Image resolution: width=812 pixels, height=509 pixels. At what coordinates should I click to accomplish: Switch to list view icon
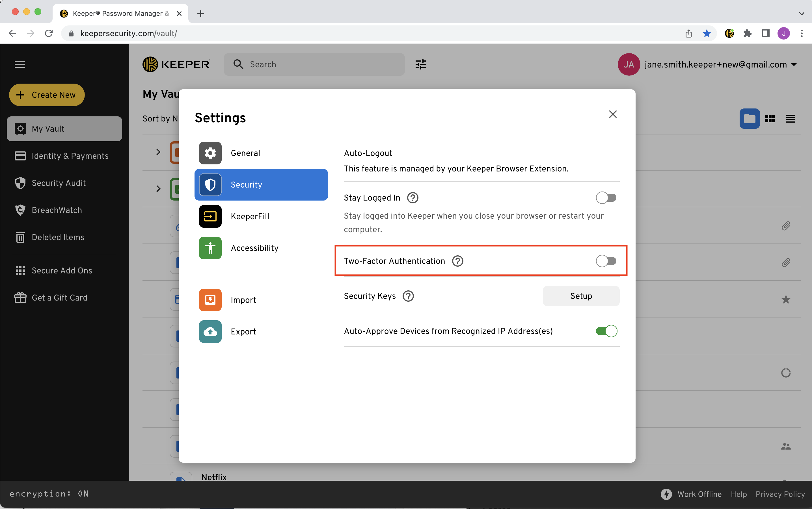coord(790,119)
